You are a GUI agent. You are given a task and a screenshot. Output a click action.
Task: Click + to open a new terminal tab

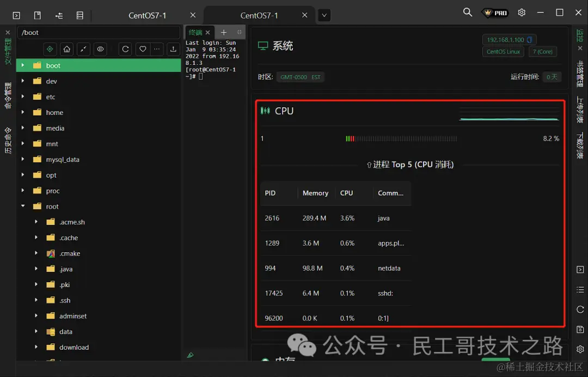pyautogui.click(x=223, y=32)
